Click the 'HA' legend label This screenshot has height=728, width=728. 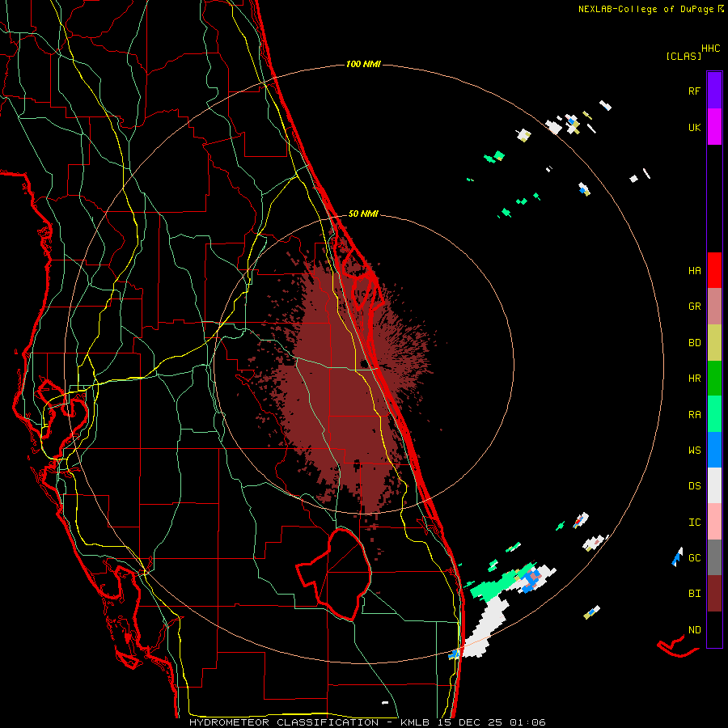[x=695, y=271]
